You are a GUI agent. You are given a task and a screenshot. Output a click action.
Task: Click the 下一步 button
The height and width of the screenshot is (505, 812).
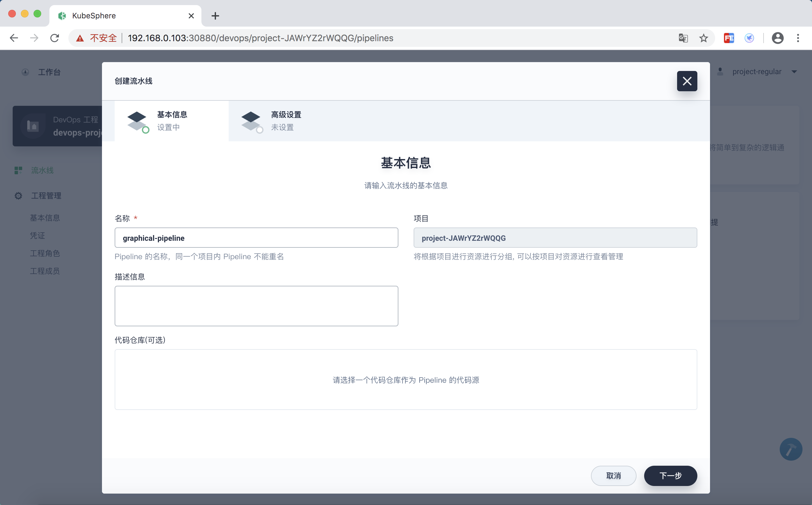[x=670, y=475]
